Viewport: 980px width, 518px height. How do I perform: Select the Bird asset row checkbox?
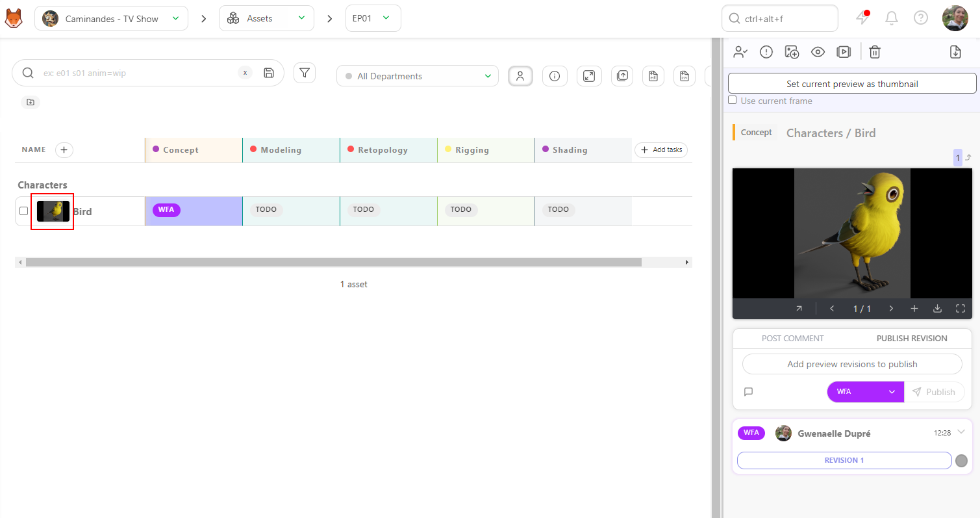pos(24,211)
